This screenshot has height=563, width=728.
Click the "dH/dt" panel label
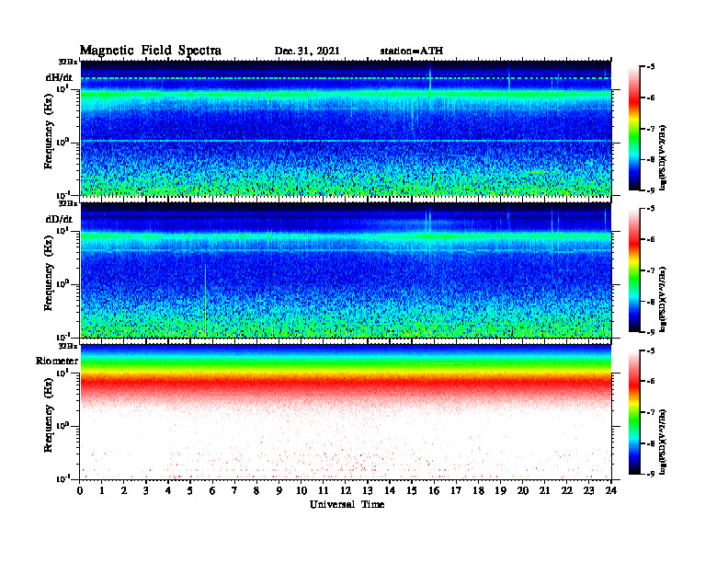click(59, 77)
